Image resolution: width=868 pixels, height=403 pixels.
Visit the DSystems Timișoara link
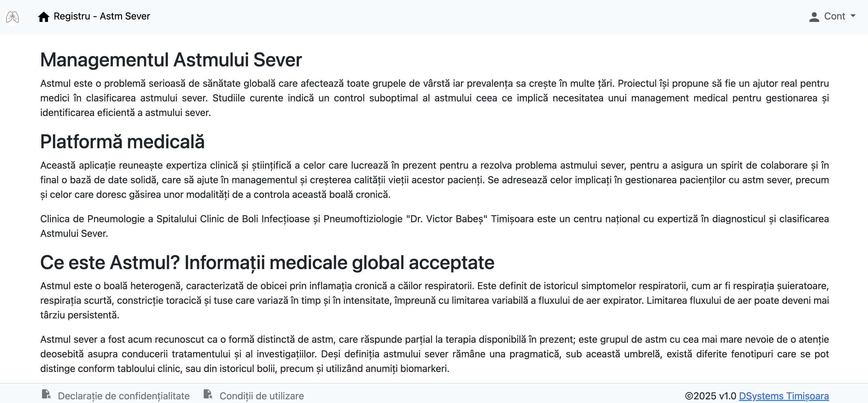pos(783,396)
